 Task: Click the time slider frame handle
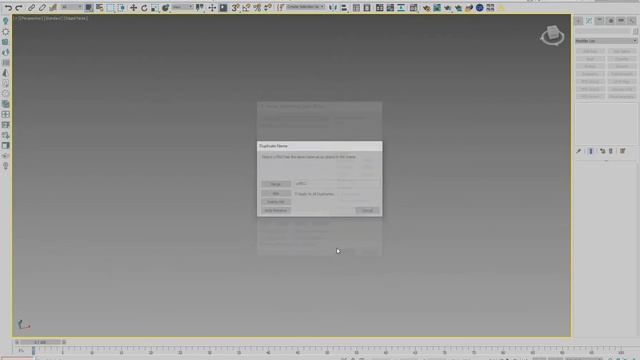click(40, 342)
